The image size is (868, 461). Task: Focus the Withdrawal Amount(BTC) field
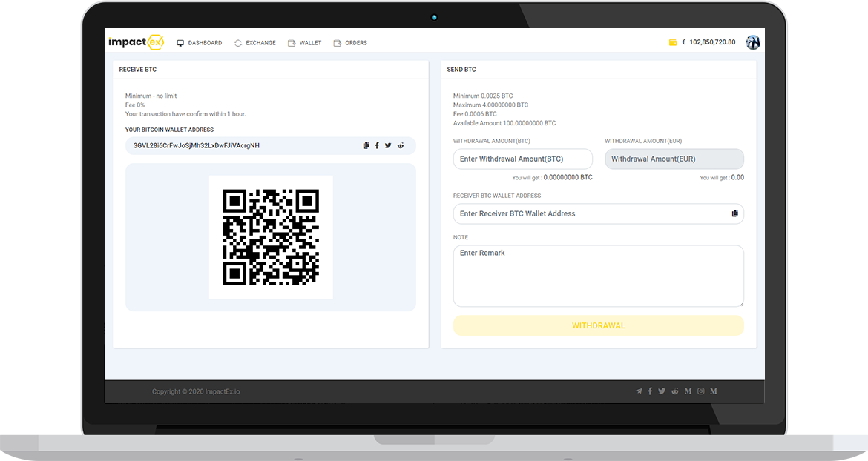pyautogui.click(x=522, y=159)
